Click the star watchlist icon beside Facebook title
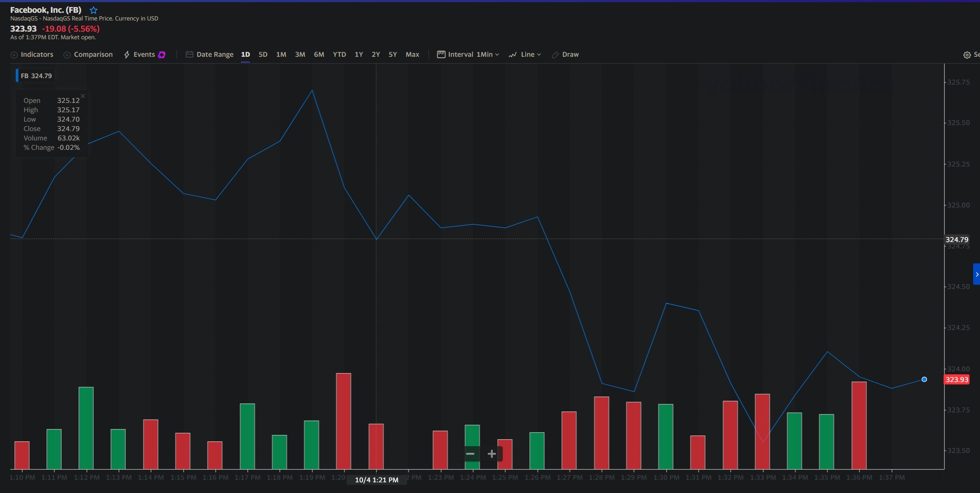980x493 pixels. (x=94, y=10)
